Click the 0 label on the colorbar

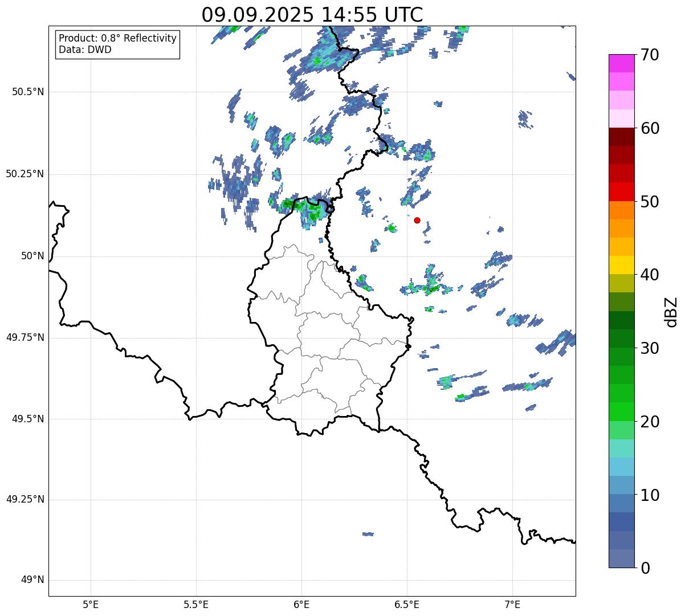point(645,568)
